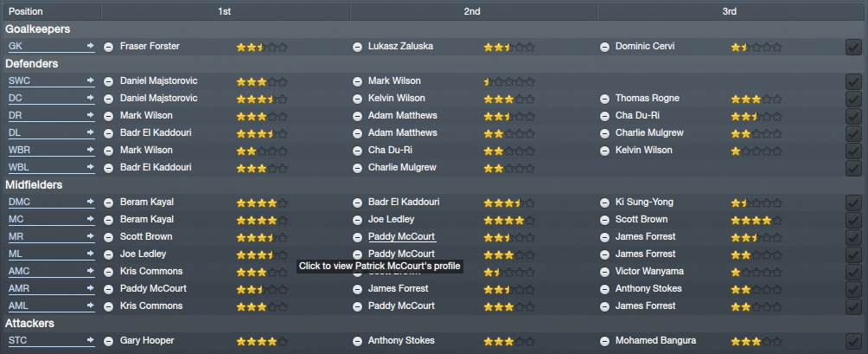This screenshot has width=868, height=354.
Task: Toggle the checkbox for the DMC row
Action: (x=853, y=203)
